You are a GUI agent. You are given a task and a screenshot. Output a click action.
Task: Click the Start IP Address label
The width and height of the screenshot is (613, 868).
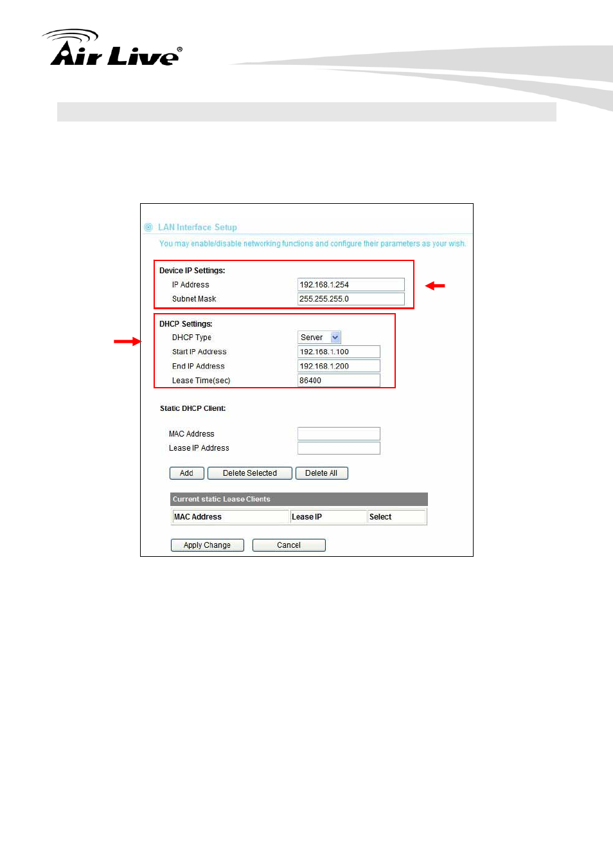(x=199, y=352)
